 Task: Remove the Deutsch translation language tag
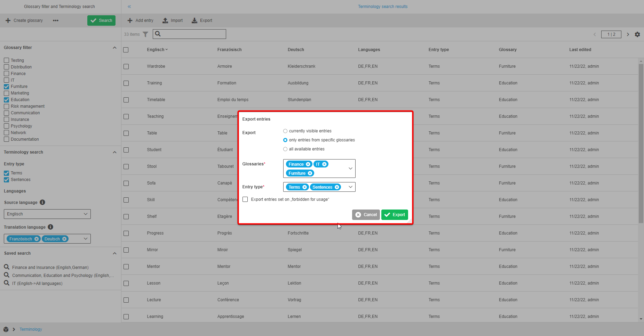[64, 239]
